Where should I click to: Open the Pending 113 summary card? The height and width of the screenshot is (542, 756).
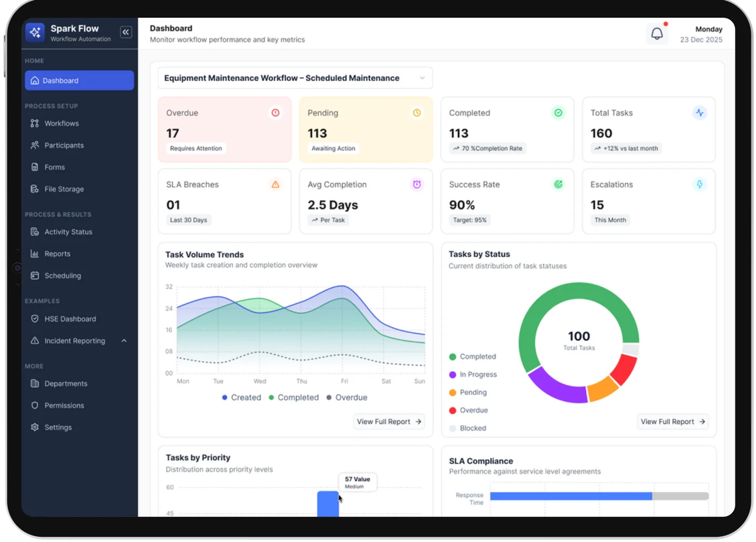pyautogui.click(x=366, y=130)
